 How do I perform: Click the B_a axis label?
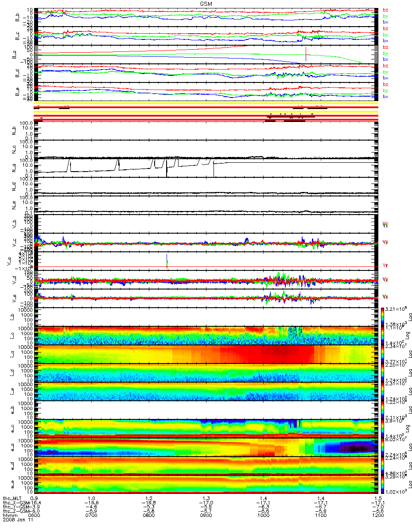[14, 55]
